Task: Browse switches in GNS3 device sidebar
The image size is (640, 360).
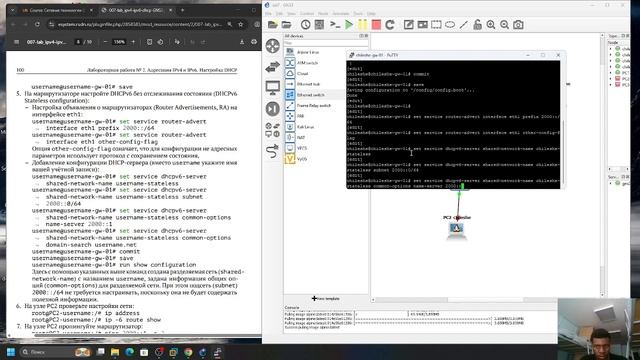Action: pos(273,67)
